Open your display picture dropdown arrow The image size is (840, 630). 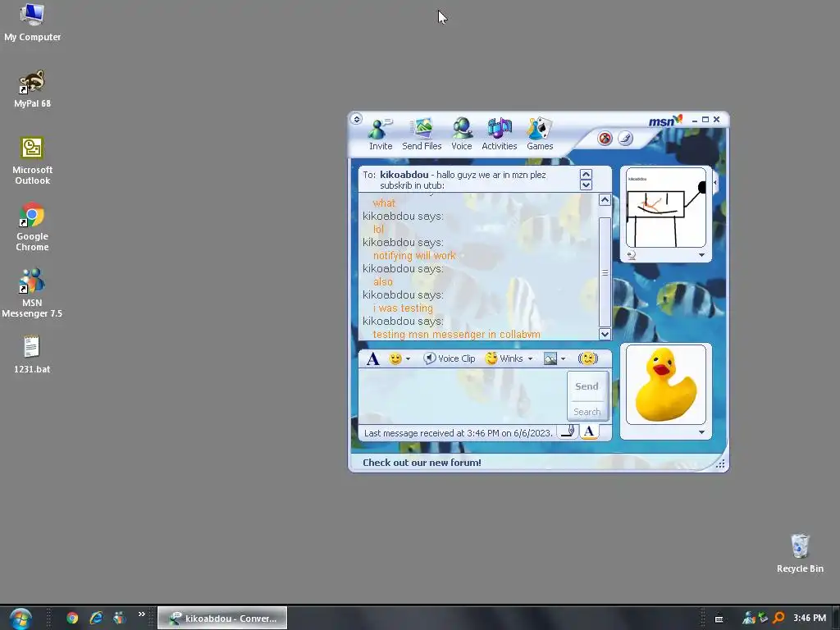point(702,431)
